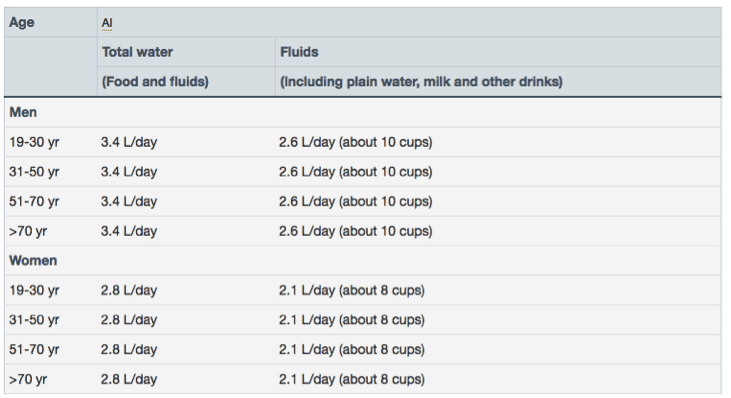
Task: Select the Women section heading row
Action: [363, 261]
